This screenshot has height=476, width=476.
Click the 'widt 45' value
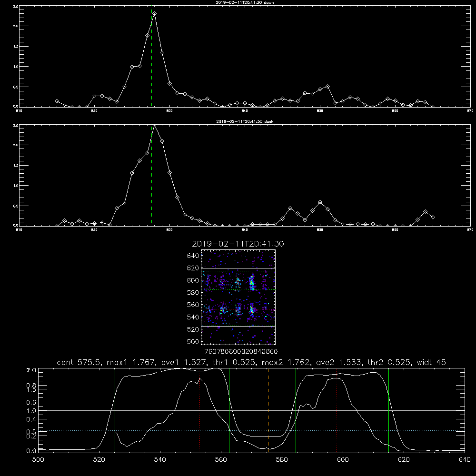click(431, 362)
